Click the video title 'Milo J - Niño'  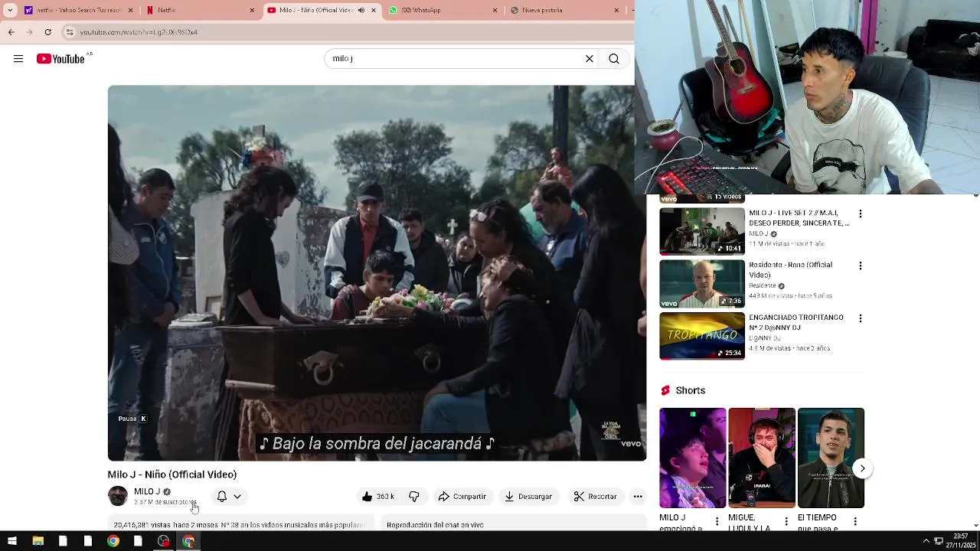coord(172,474)
